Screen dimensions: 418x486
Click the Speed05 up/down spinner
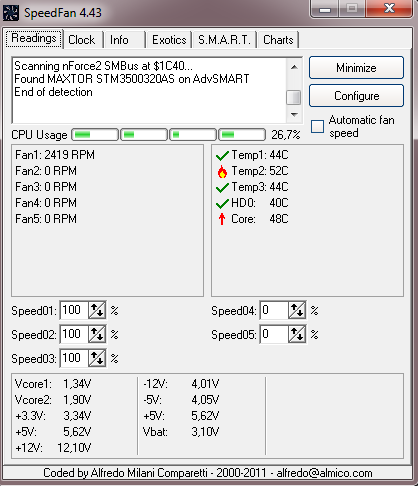point(297,334)
